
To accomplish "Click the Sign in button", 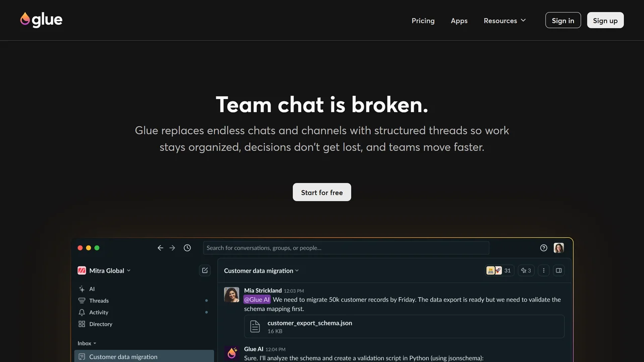I will coord(563,20).
